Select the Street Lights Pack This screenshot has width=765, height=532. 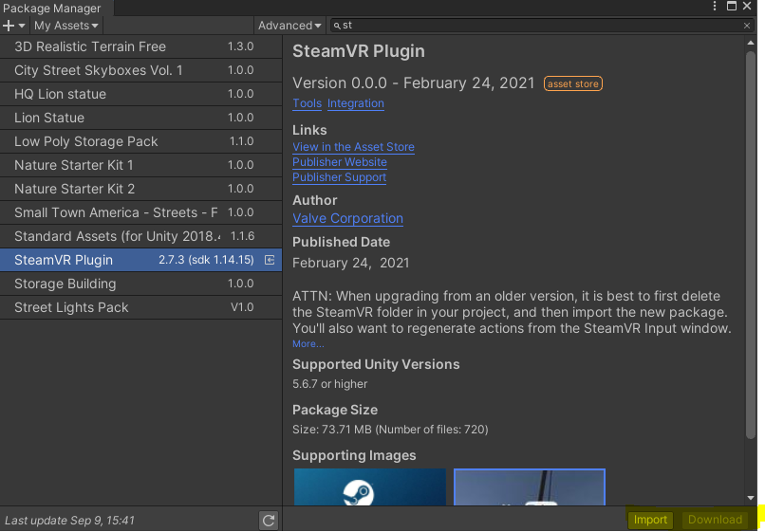tap(140, 307)
